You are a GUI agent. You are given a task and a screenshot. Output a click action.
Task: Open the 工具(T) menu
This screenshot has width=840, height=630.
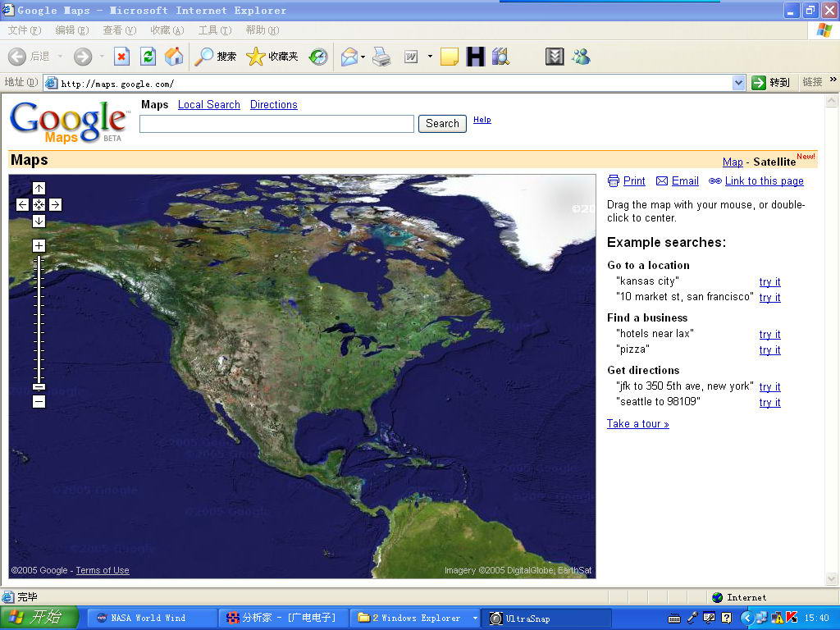(x=214, y=30)
